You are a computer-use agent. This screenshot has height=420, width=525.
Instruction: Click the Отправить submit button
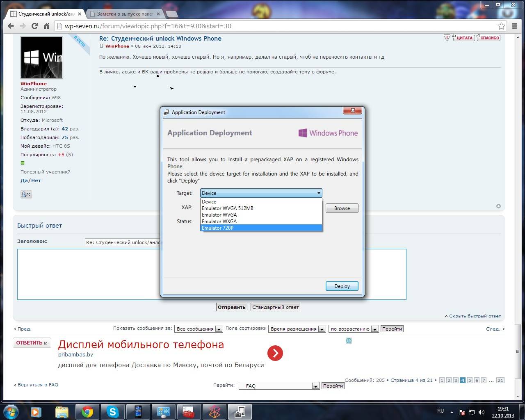click(x=232, y=307)
